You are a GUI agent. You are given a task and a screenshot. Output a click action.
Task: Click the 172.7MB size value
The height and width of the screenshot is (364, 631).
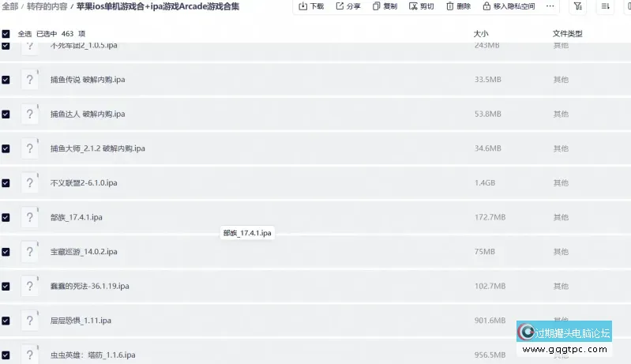click(490, 218)
